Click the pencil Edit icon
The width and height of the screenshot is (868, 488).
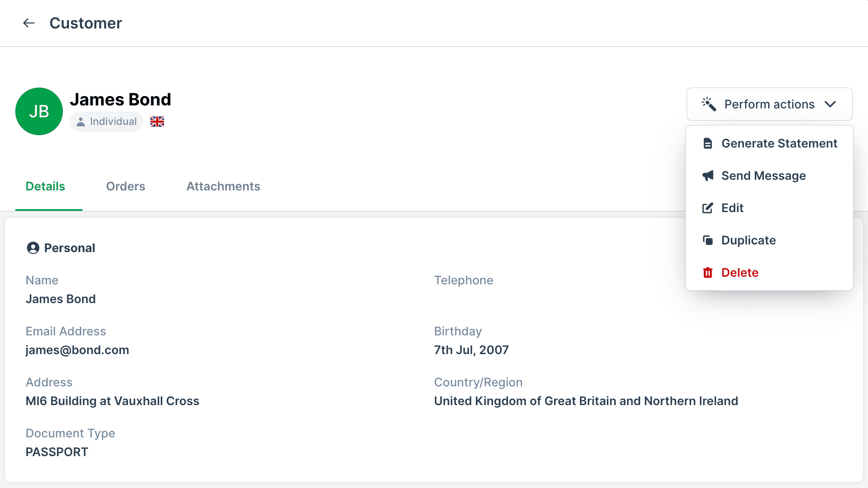[707, 208]
